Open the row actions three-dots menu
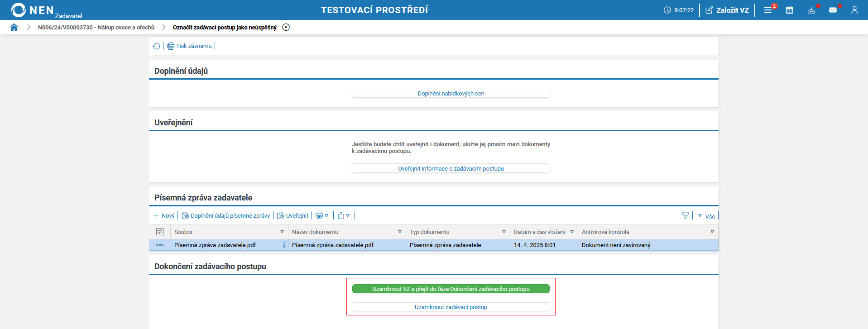Viewport: 868px width, 329px height. (160, 245)
